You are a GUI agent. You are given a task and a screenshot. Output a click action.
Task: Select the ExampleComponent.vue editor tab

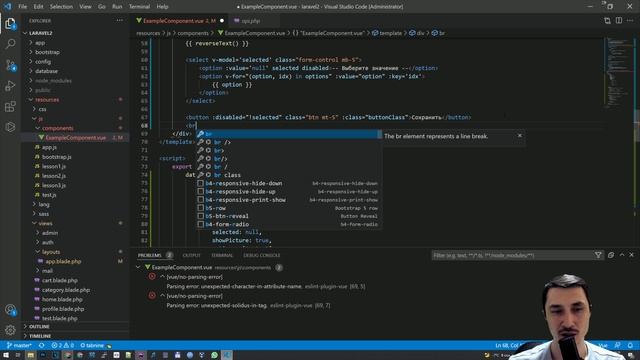(180, 20)
